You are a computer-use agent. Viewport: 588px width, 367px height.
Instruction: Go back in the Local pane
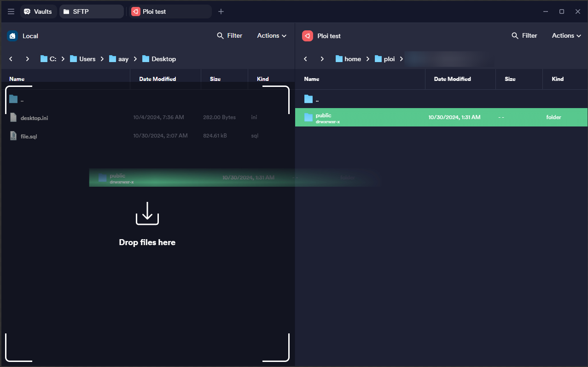(x=11, y=59)
